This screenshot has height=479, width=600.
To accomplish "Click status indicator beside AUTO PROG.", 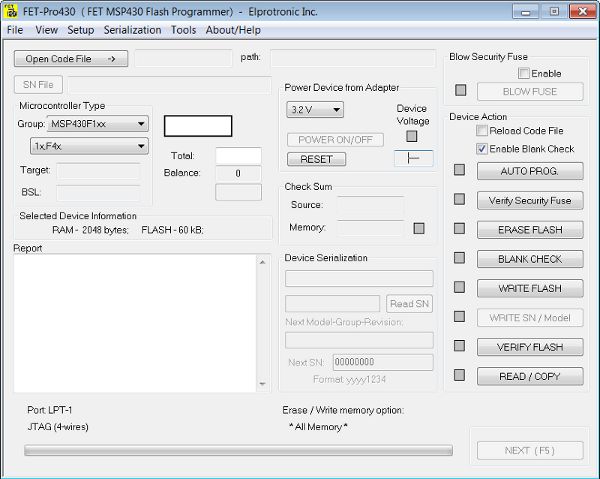I will click(x=459, y=170).
